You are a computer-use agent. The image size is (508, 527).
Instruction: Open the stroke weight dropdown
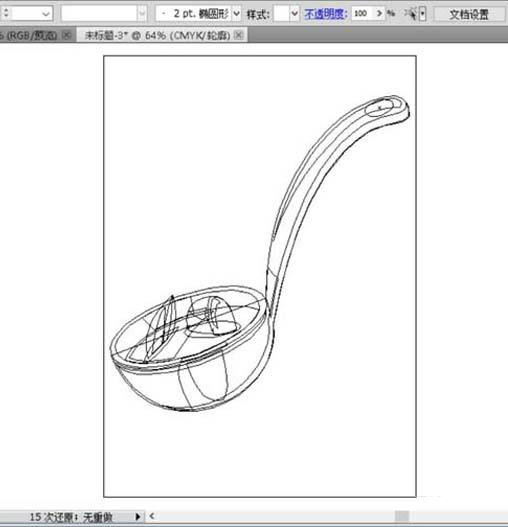pyautogui.click(x=46, y=14)
